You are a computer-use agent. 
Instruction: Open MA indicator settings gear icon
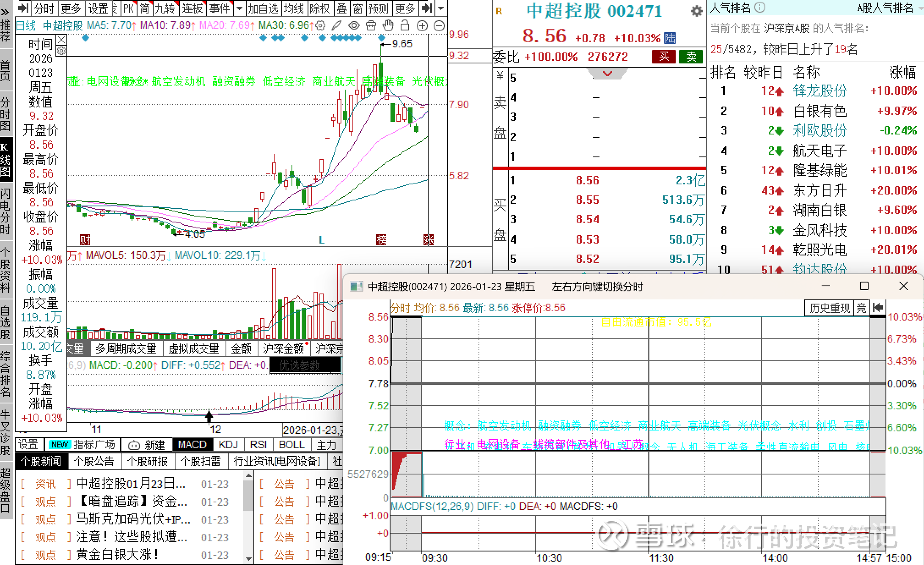[x=321, y=26]
